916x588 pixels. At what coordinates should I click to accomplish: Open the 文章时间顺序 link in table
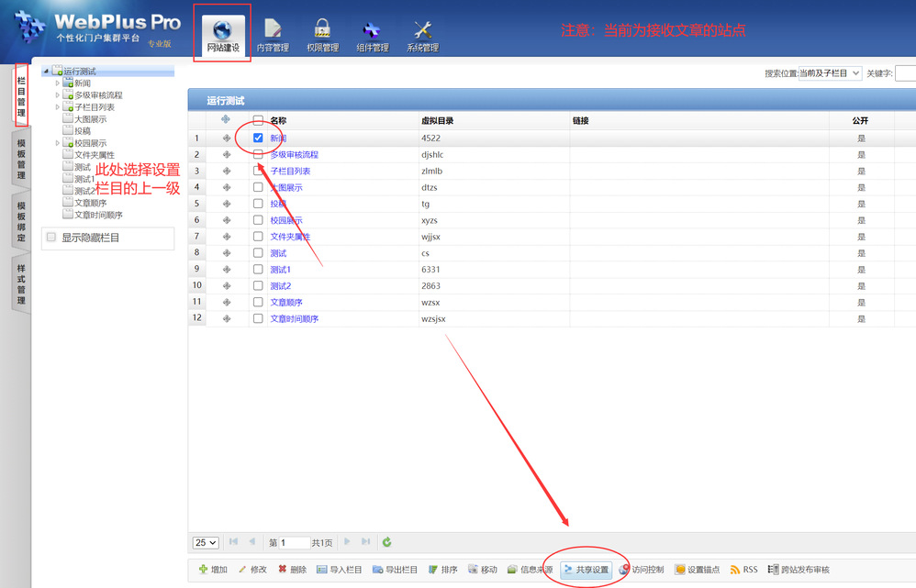point(294,318)
